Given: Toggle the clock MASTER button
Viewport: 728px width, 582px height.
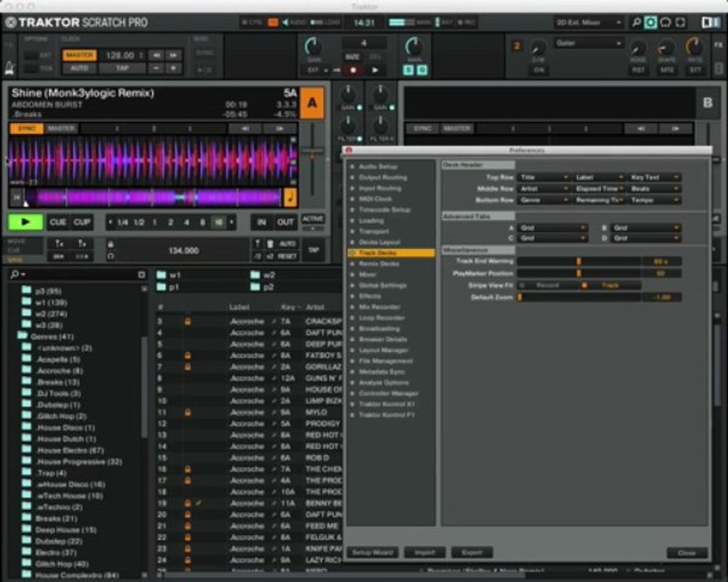Looking at the screenshot, I should (x=79, y=55).
